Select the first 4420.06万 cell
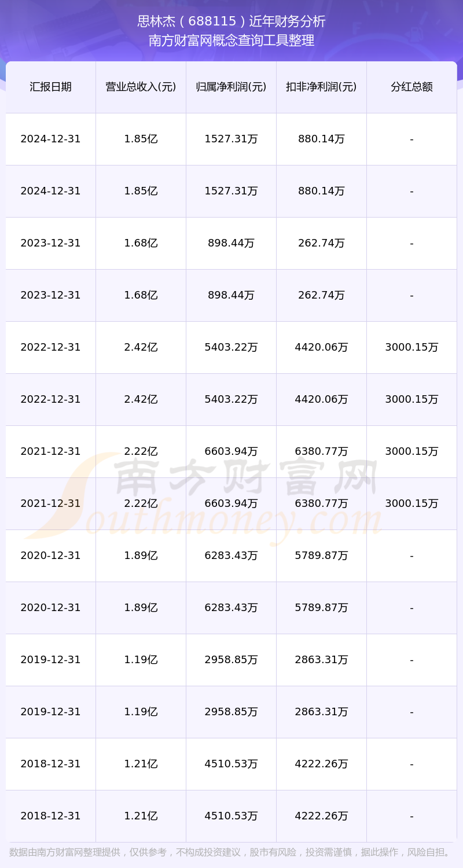The height and width of the screenshot is (868, 463). pyautogui.click(x=321, y=347)
